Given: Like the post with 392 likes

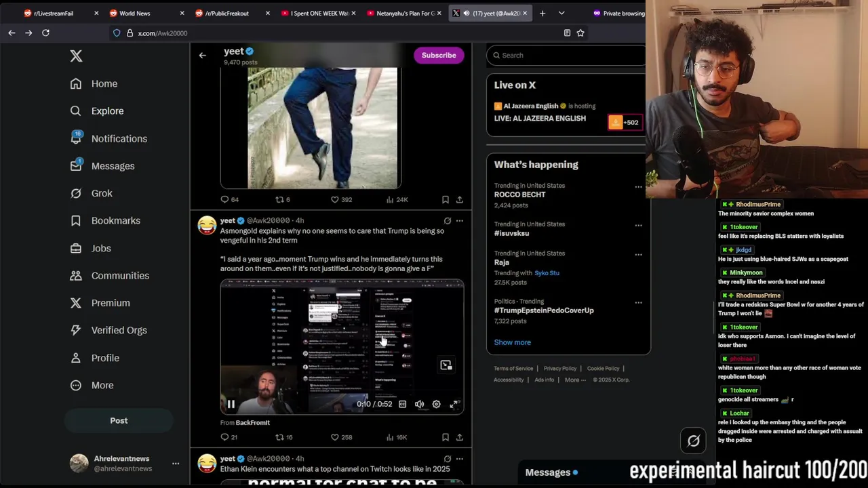Looking at the screenshot, I should (x=334, y=199).
